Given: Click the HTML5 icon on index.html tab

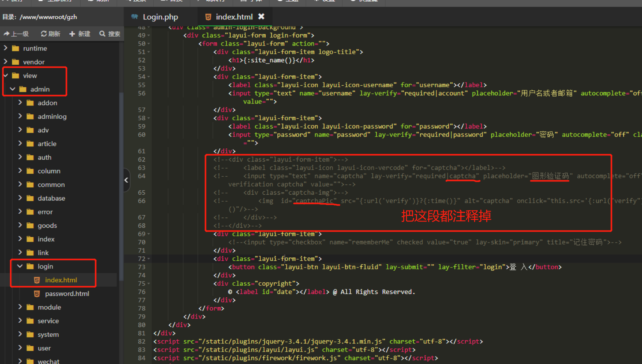Looking at the screenshot, I should 208,17.
